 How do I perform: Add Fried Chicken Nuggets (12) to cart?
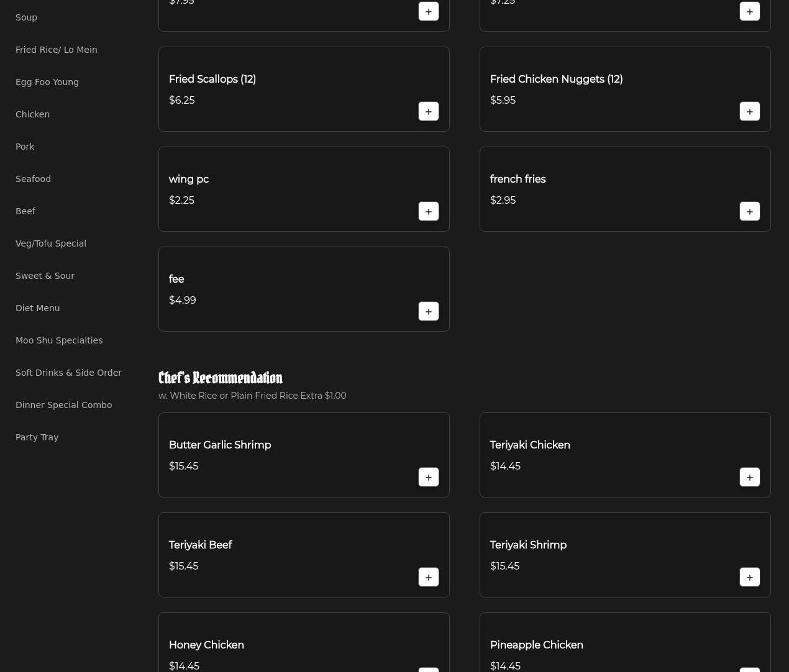[750, 111]
